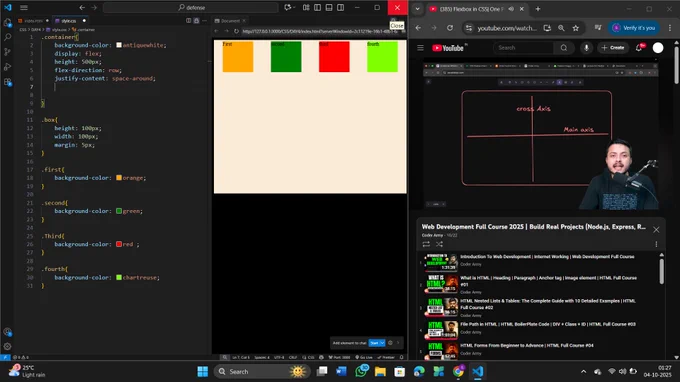Toggle loop playlist in YouTube playlist panel
680x382 pixels.
pos(426,244)
